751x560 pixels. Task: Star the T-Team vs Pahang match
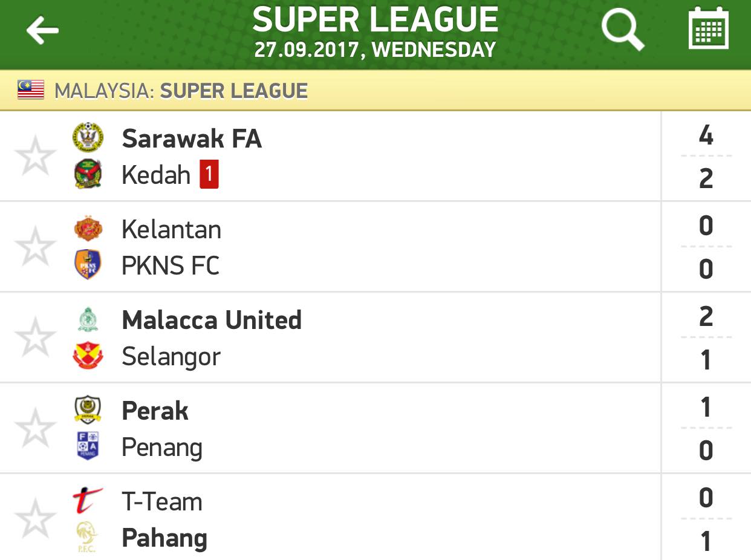[35, 519]
